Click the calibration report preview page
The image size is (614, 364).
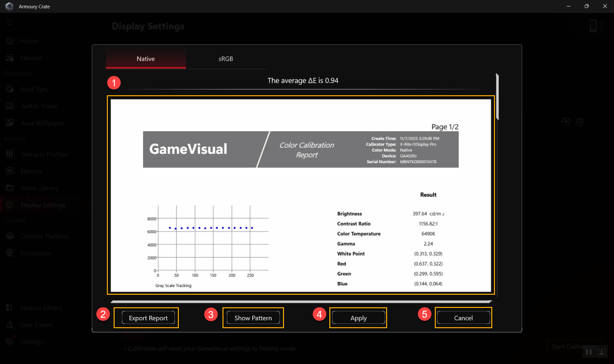coord(301,195)
